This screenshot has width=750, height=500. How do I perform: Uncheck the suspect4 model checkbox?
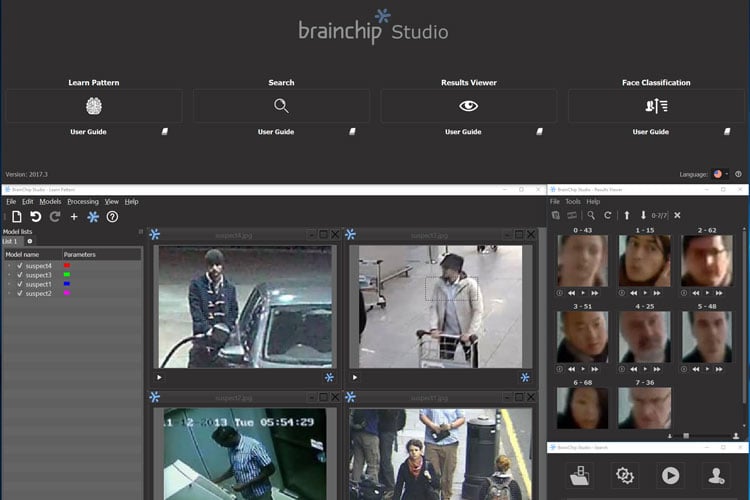click(x=20, y=265)
